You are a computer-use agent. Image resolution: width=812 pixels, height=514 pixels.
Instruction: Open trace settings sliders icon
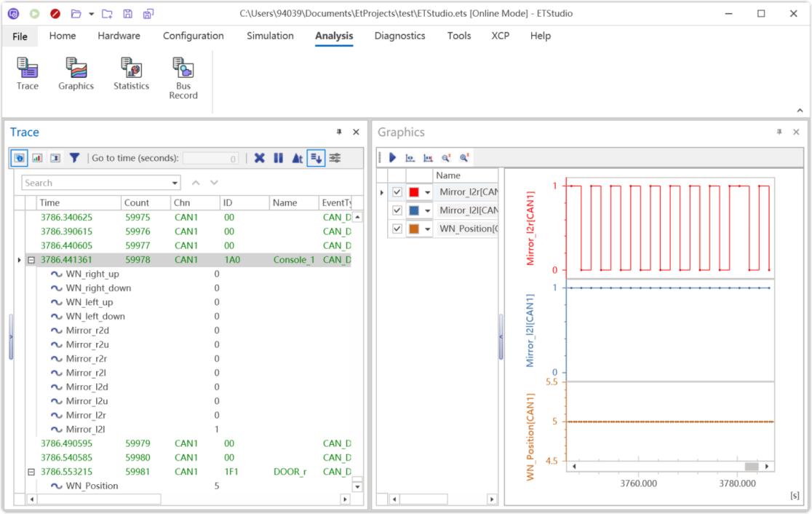(335, 158)
